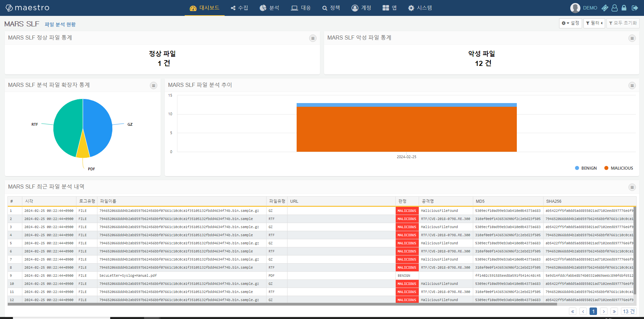This screenshot has width=644, height=319.
Task: Open the 수집 collection menu
Action: coord(239,8)
